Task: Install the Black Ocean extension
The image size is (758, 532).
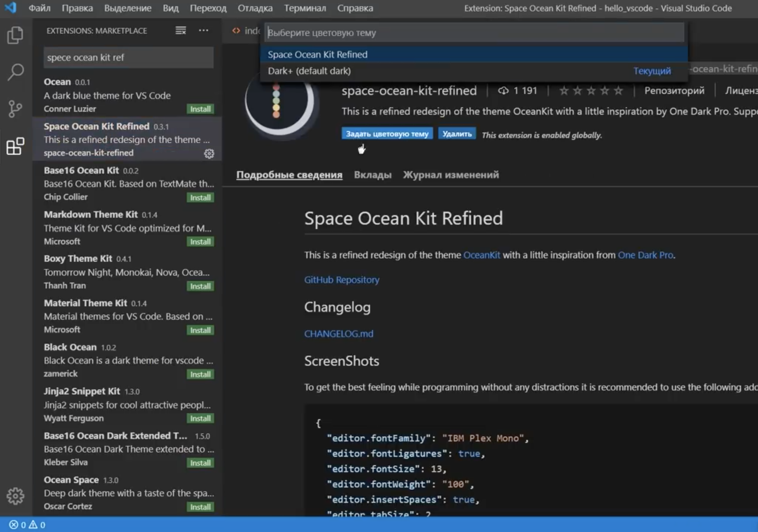Action: [x=200, y=374]
